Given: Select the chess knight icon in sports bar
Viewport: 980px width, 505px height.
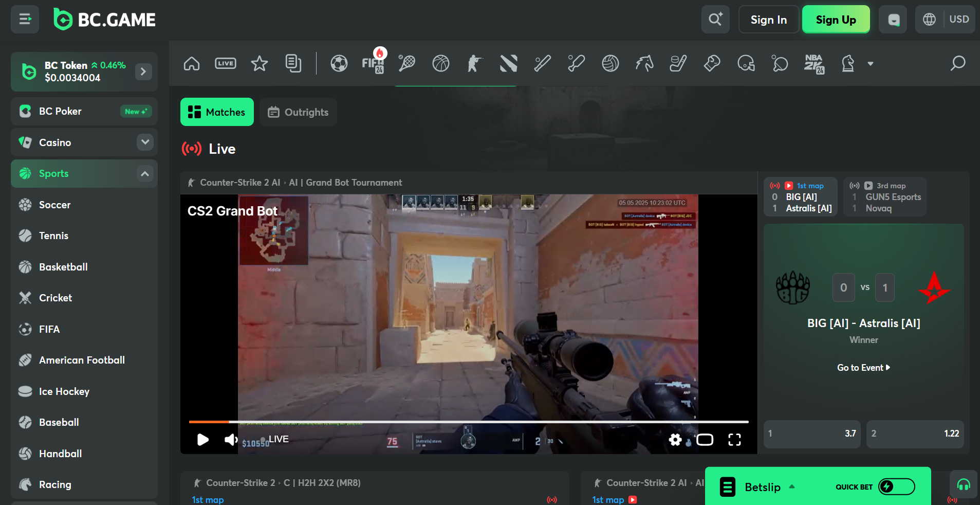Looking at the screenshot, I should (848, 64).
